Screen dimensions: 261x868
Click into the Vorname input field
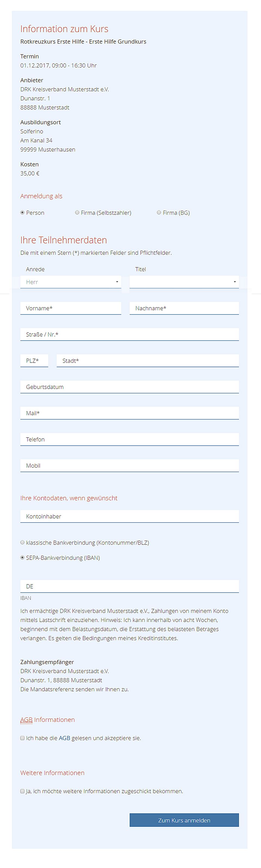(71, 308)
